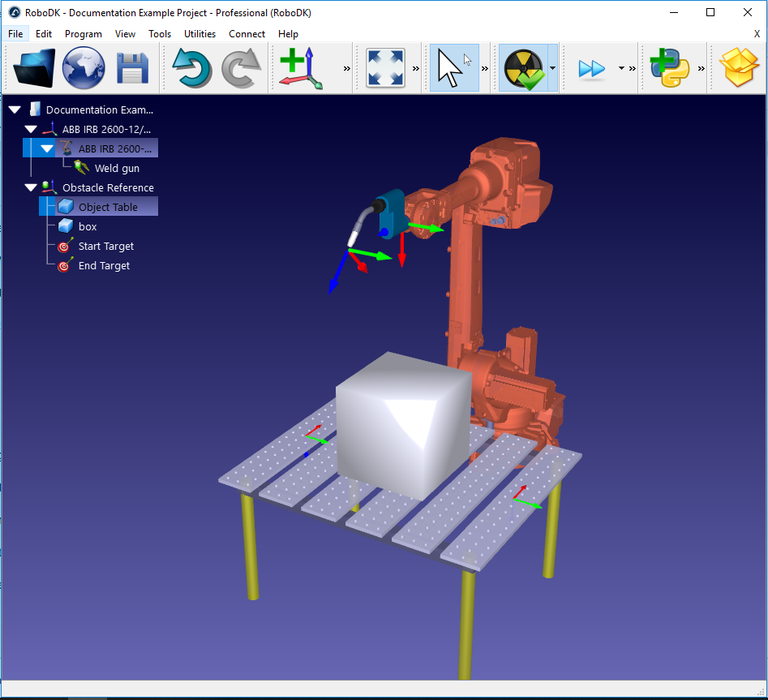768x700 pixels.
Task: Collapse the Documentation Example station node
Action: [14, 109]
